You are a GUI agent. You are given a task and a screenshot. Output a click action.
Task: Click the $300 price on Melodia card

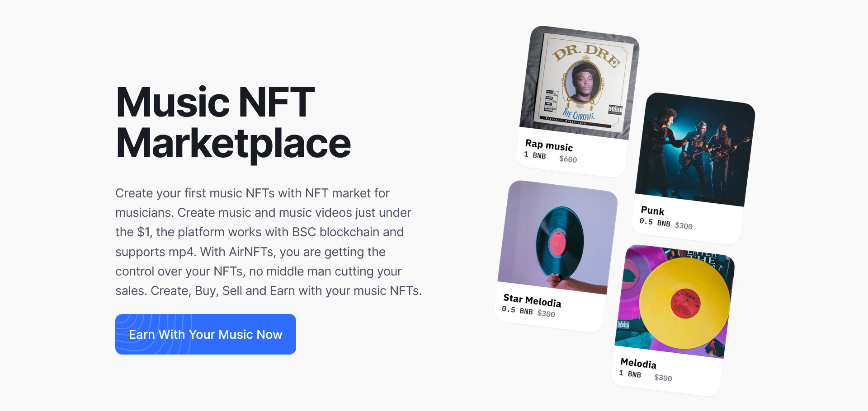[663, 378]
